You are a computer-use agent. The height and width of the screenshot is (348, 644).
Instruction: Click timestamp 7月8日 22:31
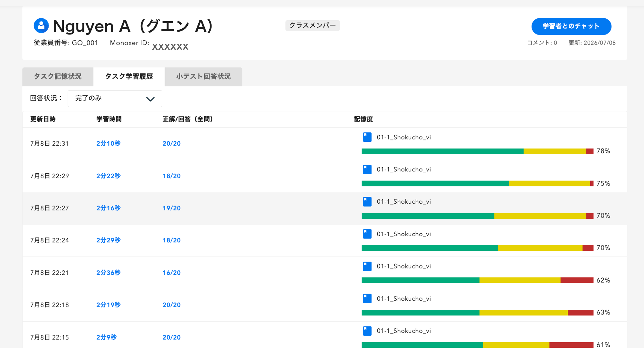50,144
